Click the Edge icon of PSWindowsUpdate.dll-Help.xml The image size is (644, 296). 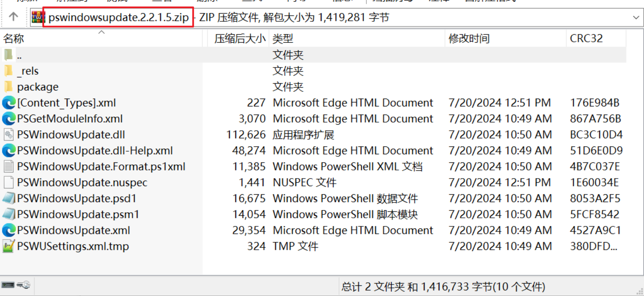[9, 151]
